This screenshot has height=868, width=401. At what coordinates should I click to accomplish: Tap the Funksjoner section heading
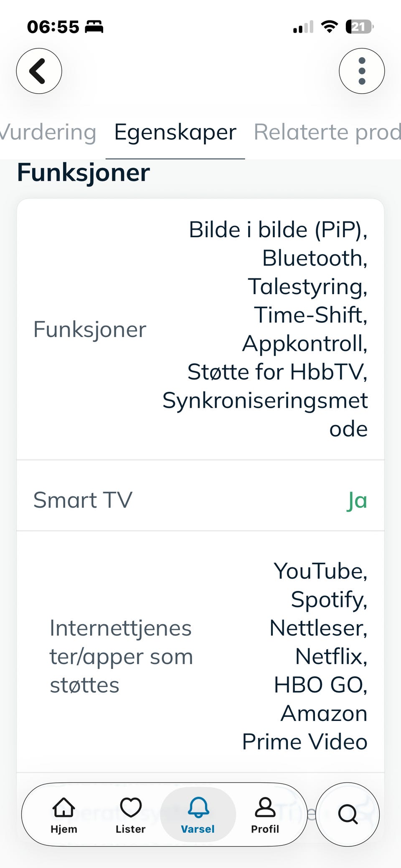(x=84, y=173)
